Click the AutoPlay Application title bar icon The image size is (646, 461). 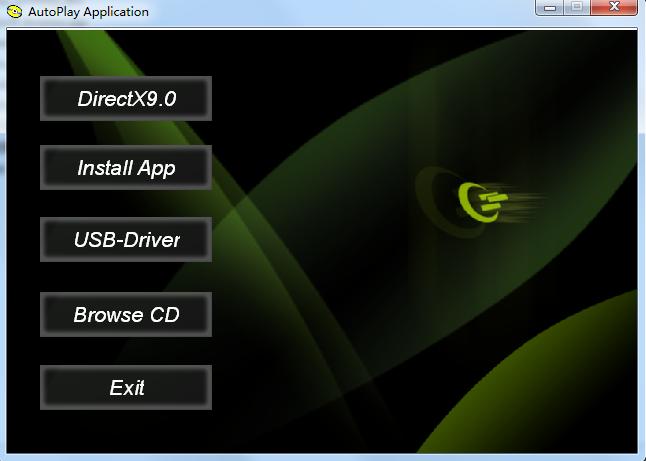click(x=14, y=11)
